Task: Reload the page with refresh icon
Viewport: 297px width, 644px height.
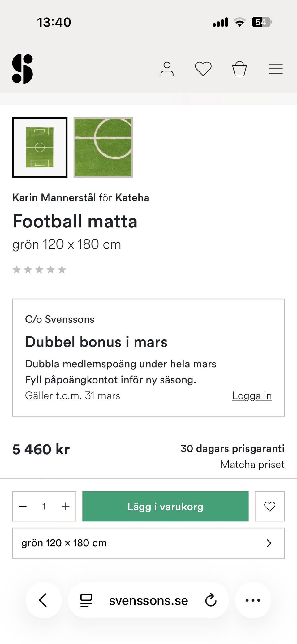Action: pos(211,600)
